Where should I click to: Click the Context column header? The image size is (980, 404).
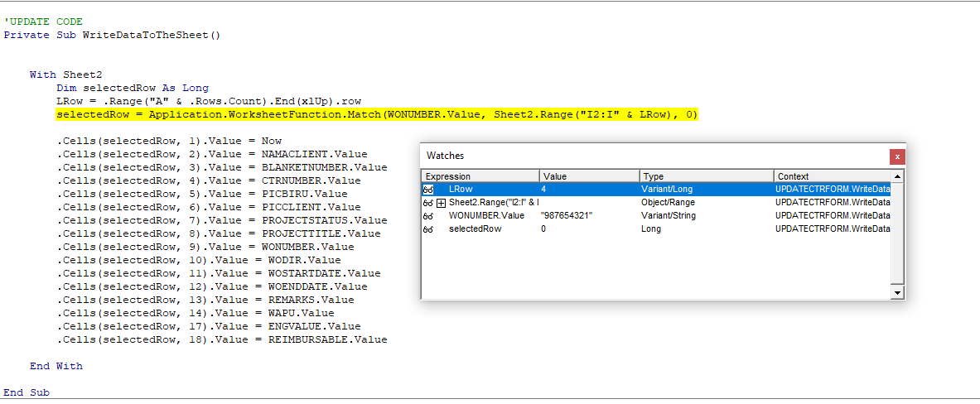tap(833, 176)
